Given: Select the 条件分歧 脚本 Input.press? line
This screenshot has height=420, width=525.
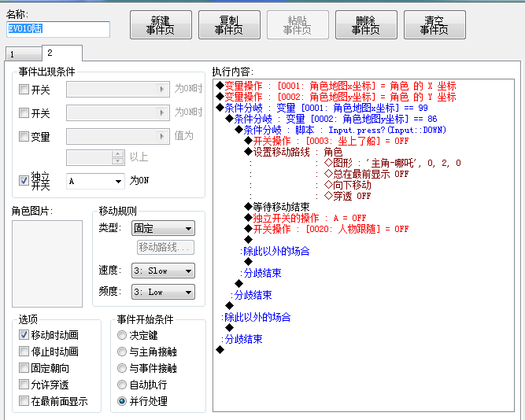Looking at the screenshot, I should coord(341,130).
